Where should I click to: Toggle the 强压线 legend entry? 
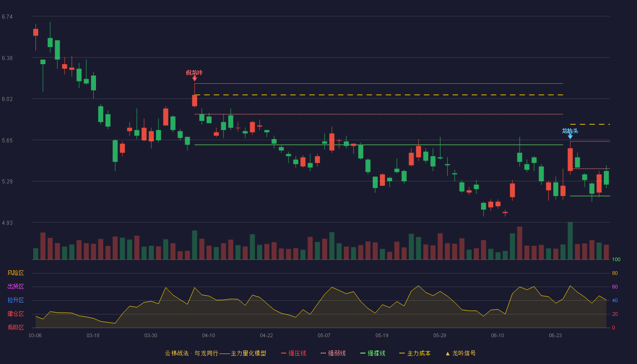(293, 353)
